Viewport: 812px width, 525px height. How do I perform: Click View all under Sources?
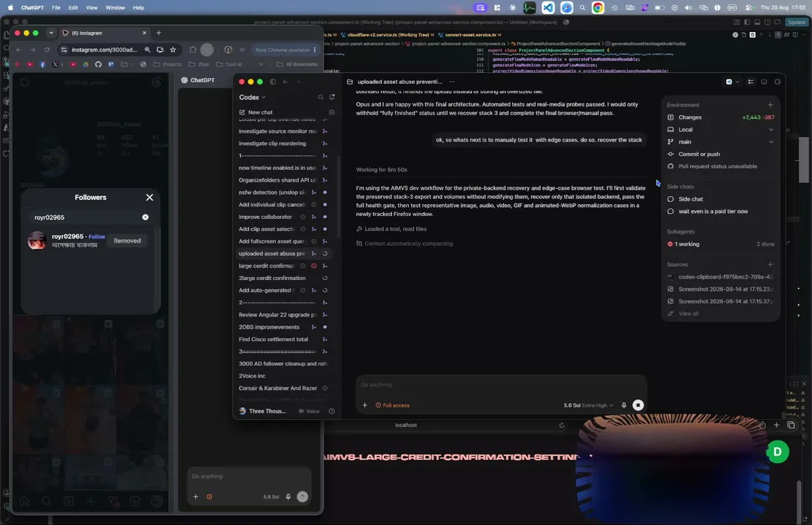(688, 314)
